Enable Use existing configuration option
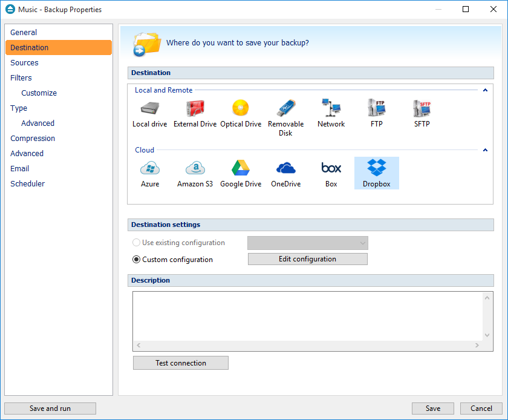508x420 pixels. click(137, 243)
